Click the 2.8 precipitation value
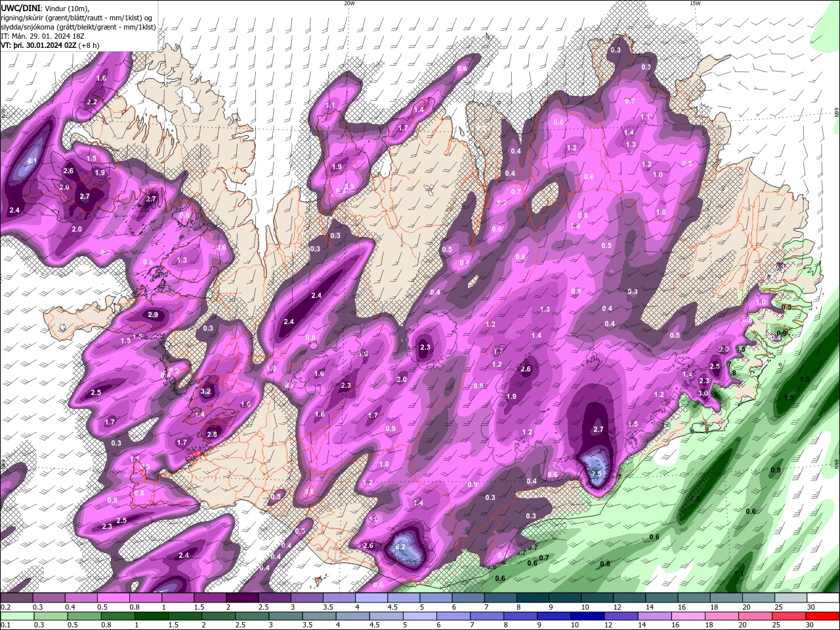 [x=212, y=434]
